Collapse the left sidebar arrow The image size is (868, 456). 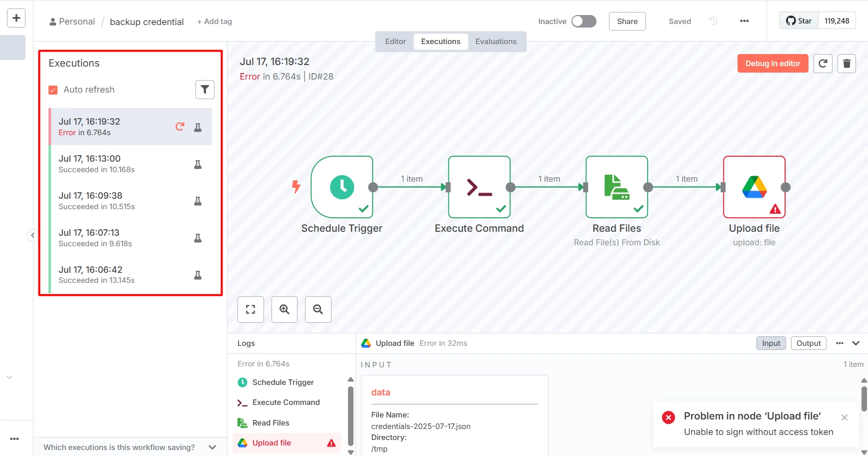[32, 235]
